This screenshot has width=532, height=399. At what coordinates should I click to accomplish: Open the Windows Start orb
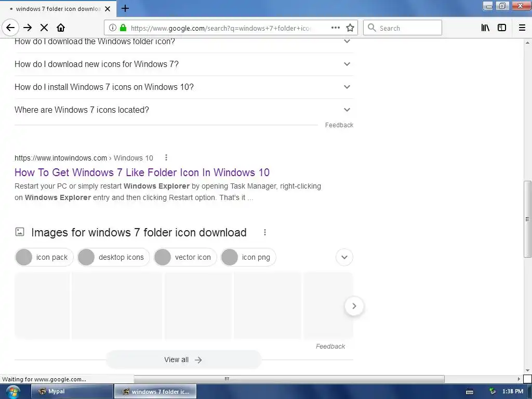click(13, 392)
